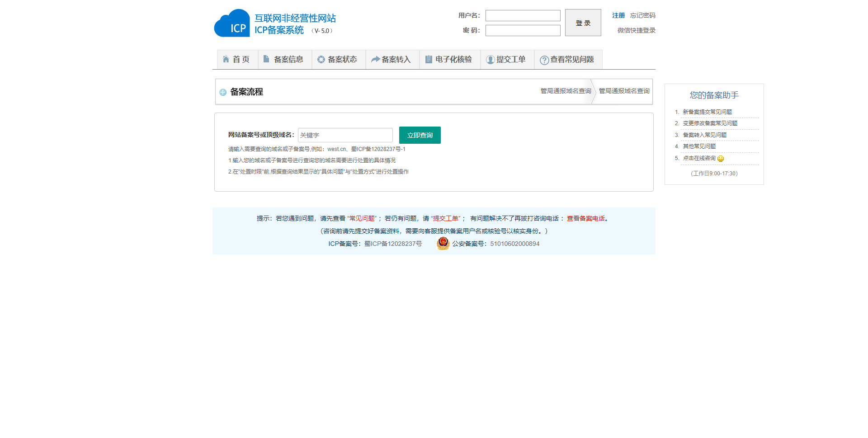Click the gear icon beside 备案状态
868x438 pixels.
click(x=321, y=60)
